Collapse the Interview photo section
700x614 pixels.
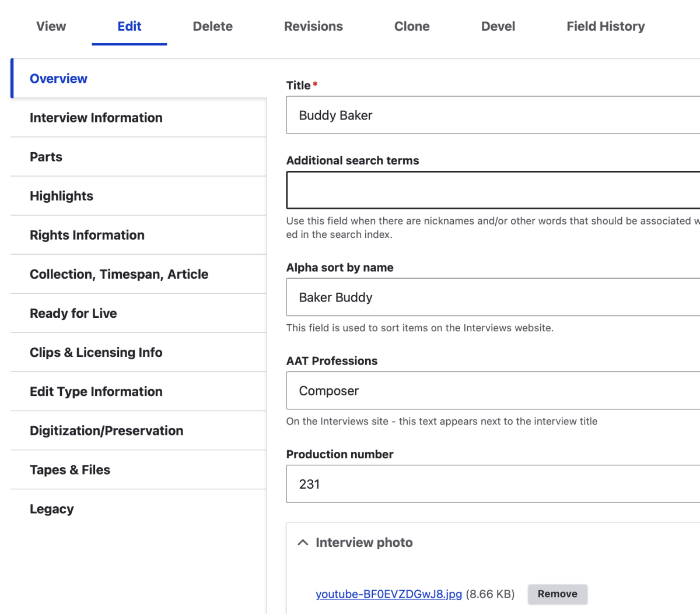click(303, 542)
